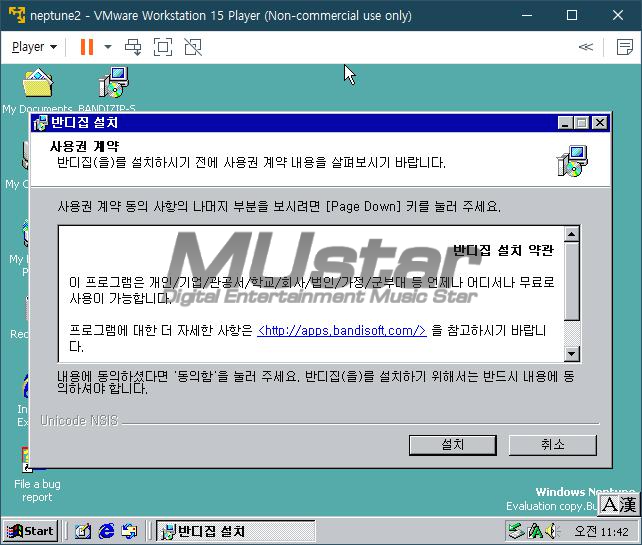Screen dimensions: 642x545
Task: Pause the virtual machine
Action: point(87,47)
